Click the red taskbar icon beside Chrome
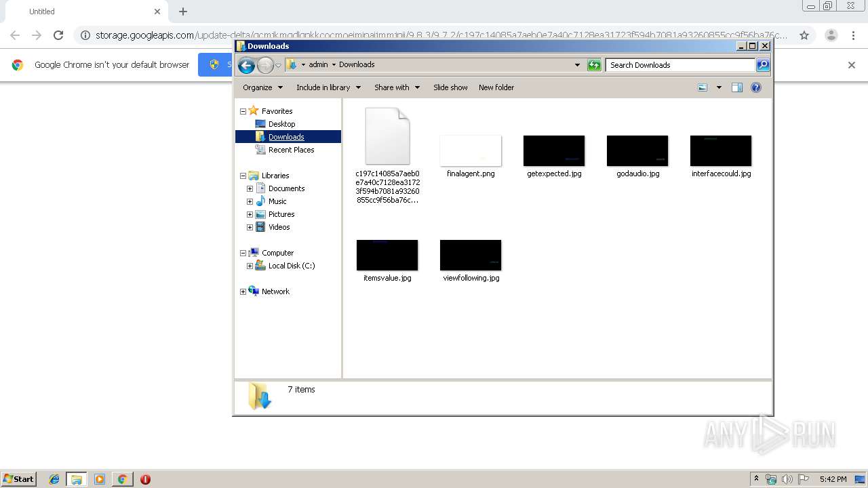Viewport: 868px width, 488px height. point(145,479)
